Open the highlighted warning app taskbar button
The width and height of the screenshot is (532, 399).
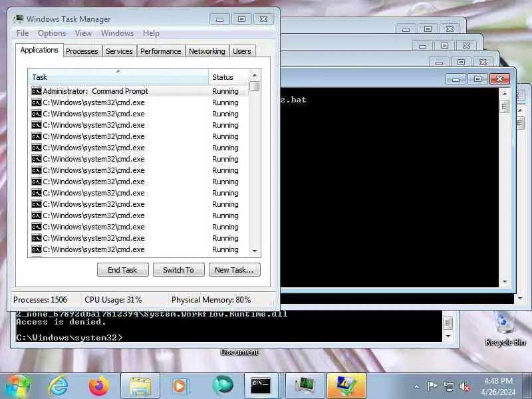click(x=346, y=386)
